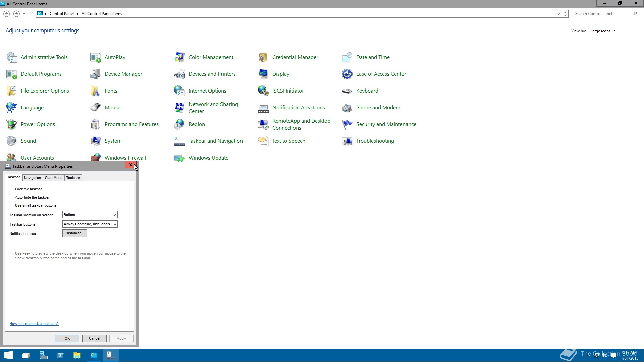This screenshot has width=644, height=362.
Task: Click Control Panel in breadcrumb path
Action: (62, 14)
